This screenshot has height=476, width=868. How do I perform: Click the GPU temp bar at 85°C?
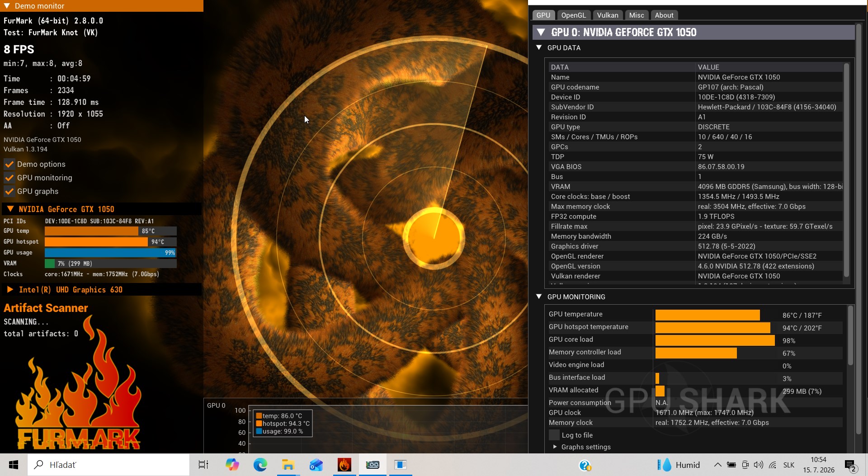[x=110, y=231]
